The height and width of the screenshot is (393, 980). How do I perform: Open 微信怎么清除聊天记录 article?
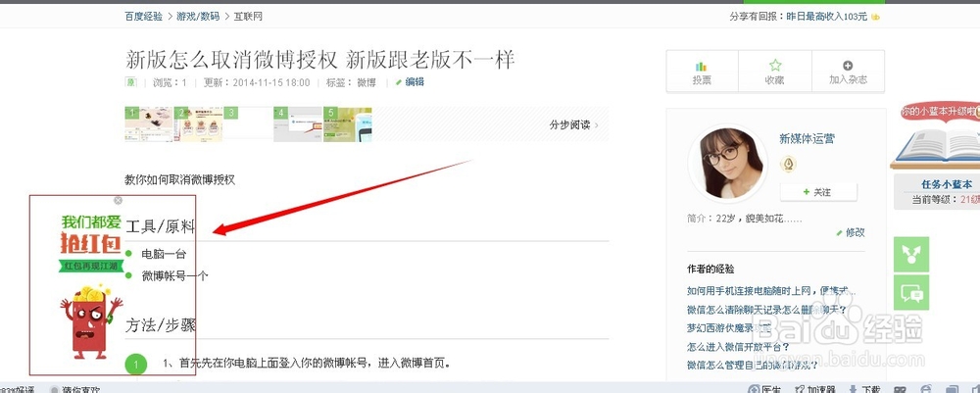[767, 310]
